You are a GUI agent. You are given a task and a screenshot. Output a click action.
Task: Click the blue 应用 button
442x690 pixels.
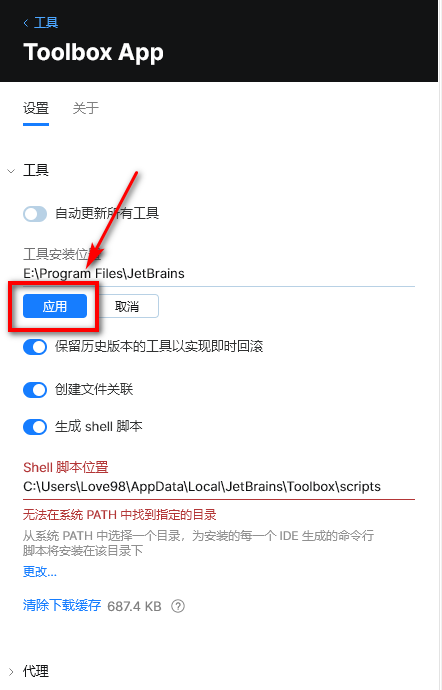(x=55, y=306)
